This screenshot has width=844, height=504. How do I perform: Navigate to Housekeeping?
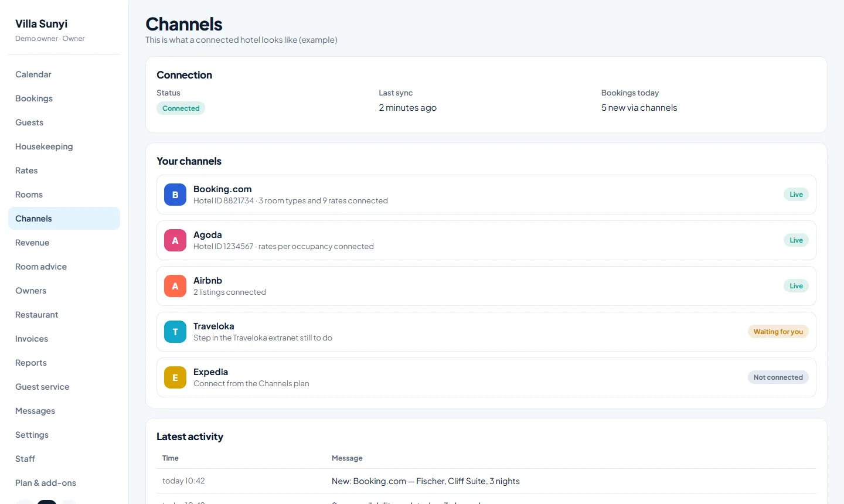(x=64, y=147)
